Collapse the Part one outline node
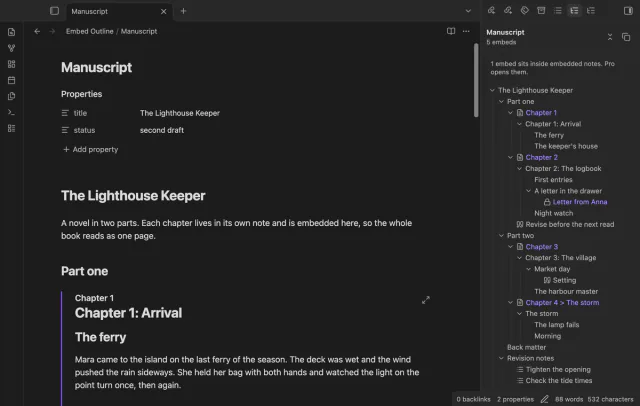This screenshot has width=640, height=406. [x=501, y=102]
